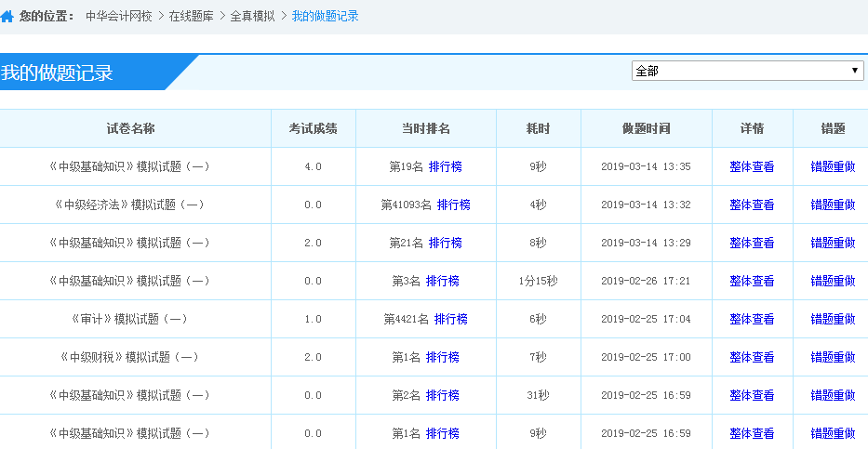Screen dimensions: 868x449
Task: Click 错题重做 for 中级财税 test
Action: pyautogui.click(x=833, y=358)
